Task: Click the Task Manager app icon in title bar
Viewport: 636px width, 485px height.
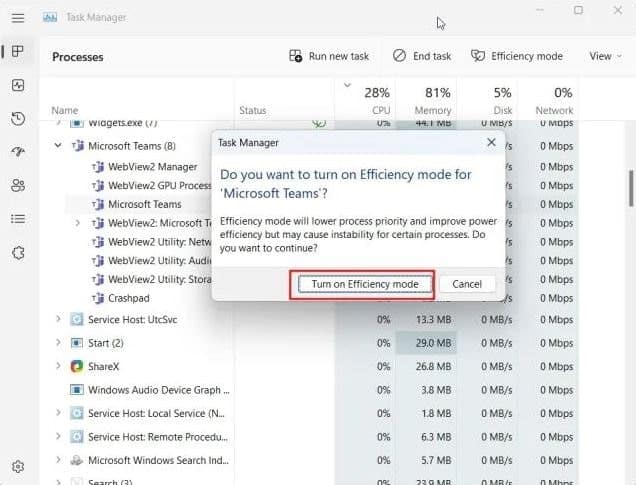Action: [50, 17]
